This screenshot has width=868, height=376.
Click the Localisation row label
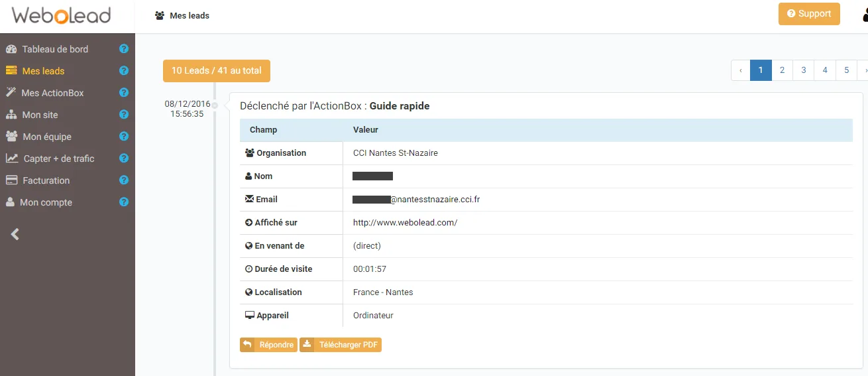coord(273,292)
